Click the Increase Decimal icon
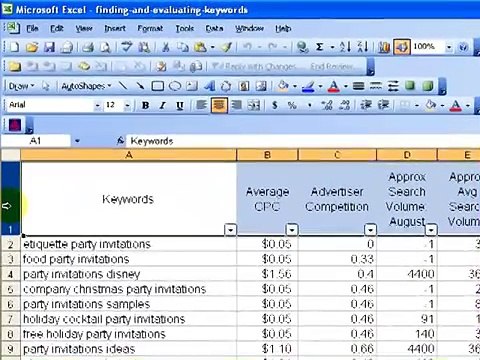The height and width of the screenshot is (360, 480). tap(326, 105)
